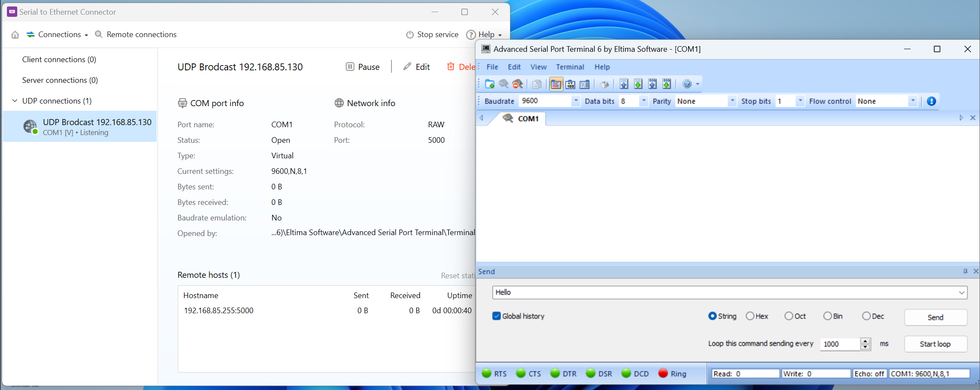Open the Stop bits dropdown

click(800, 101)
